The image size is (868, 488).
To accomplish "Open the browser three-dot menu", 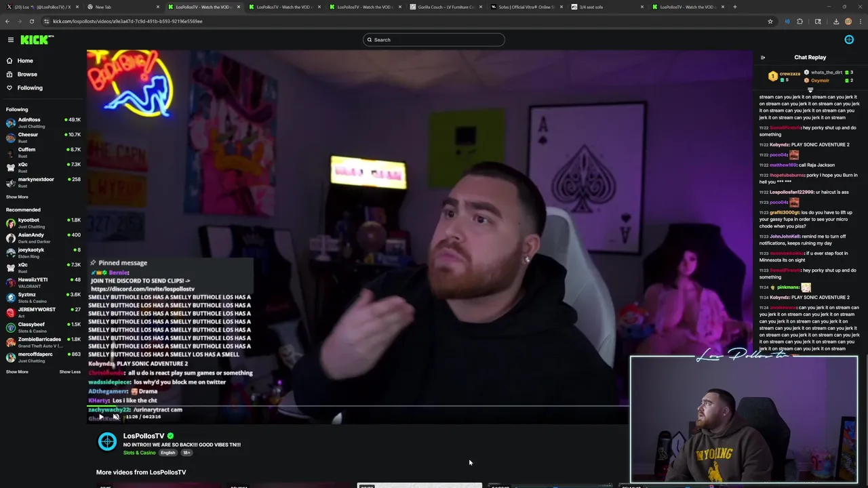I will coord(861,21).
